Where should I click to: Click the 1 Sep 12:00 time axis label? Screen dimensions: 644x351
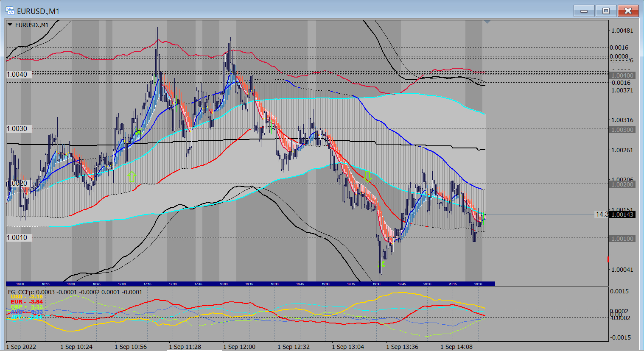pyautogui.click(x=239, y=347)
